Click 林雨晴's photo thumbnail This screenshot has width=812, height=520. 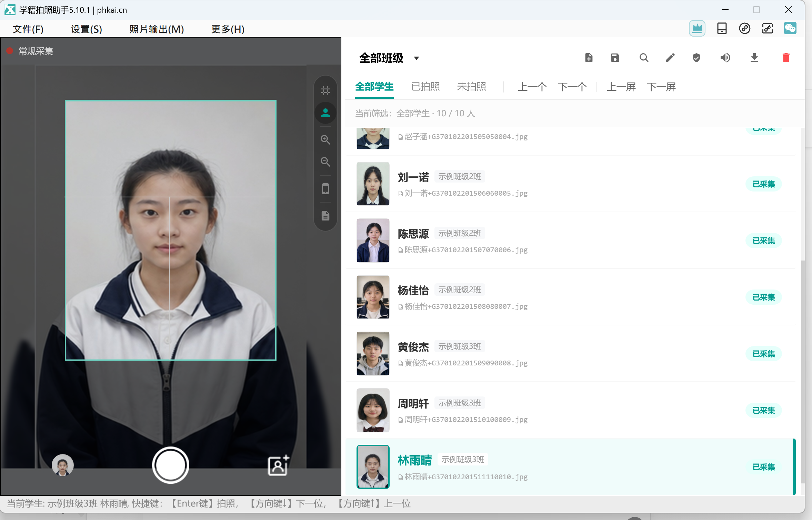[373, 467]
